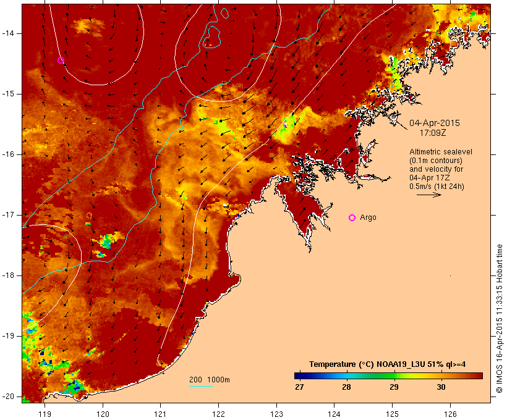Click the '04-Apr-2015' date label
Screen dimensions: 507x420
tap(435, 123)
